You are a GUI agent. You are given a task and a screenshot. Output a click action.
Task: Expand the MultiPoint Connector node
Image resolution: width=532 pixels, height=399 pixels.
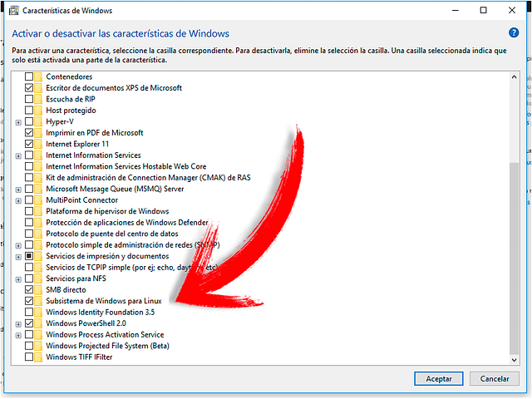point(18,201)
